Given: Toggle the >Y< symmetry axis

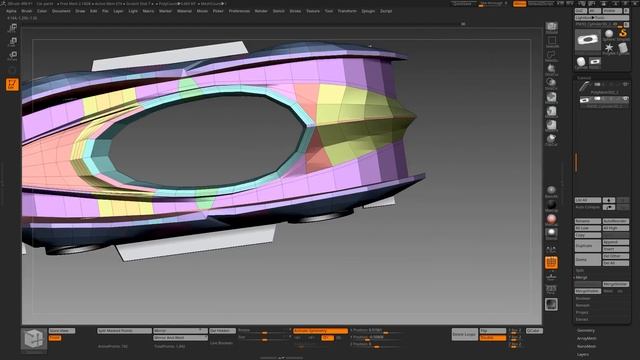Looking at the screenshot, I should pos(312,338).
